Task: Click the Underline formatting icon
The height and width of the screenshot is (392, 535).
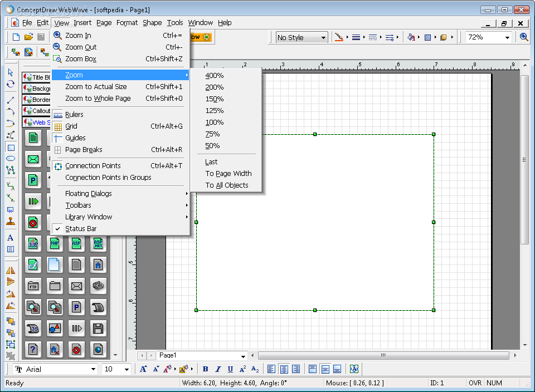Action: point(230,369)
